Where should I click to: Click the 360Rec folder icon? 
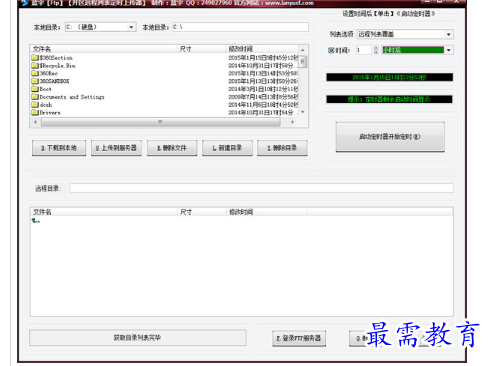point(35,73)
